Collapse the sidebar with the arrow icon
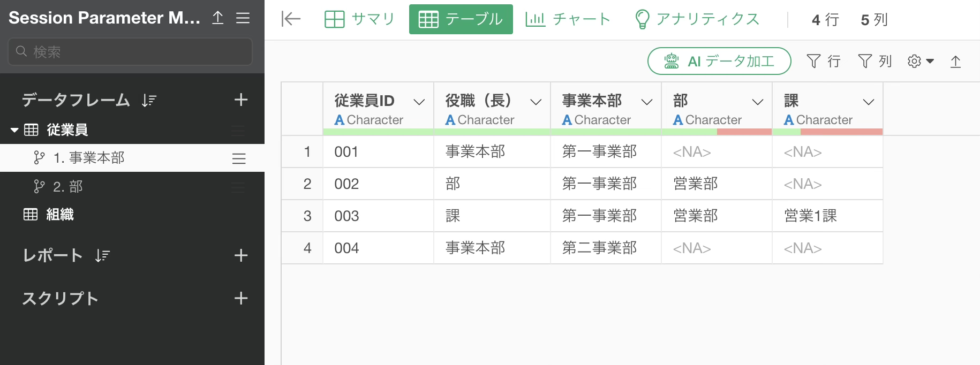The image size is (980, 365). point(291,19)
